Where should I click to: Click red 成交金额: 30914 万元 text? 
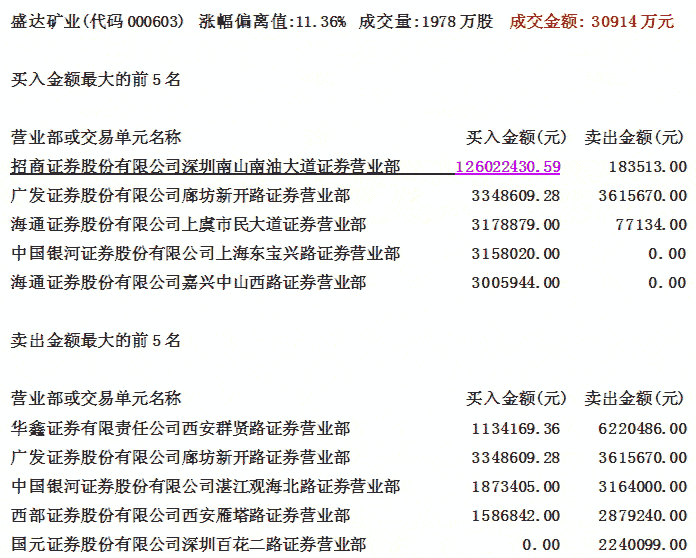592,21
